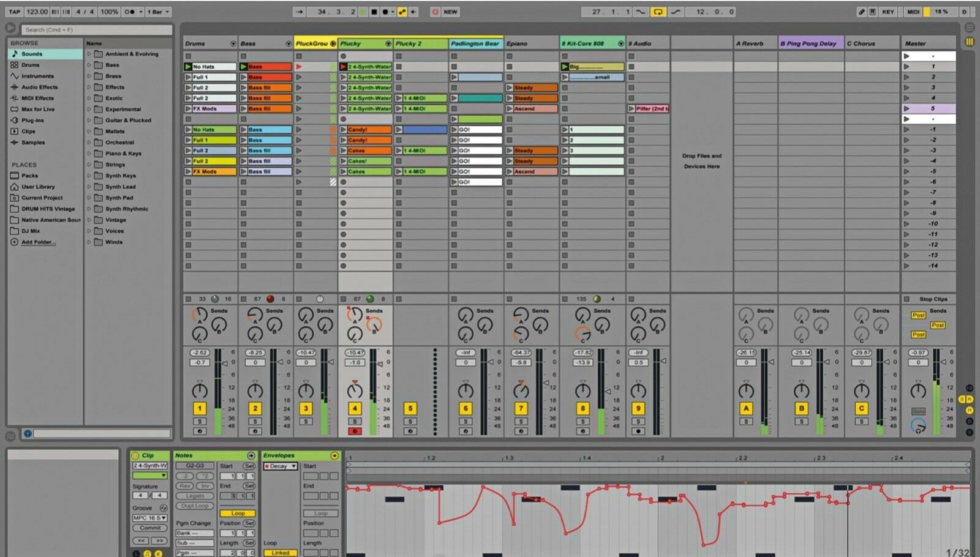
Task: Expand the Winds folder
Action: point(89,242)
